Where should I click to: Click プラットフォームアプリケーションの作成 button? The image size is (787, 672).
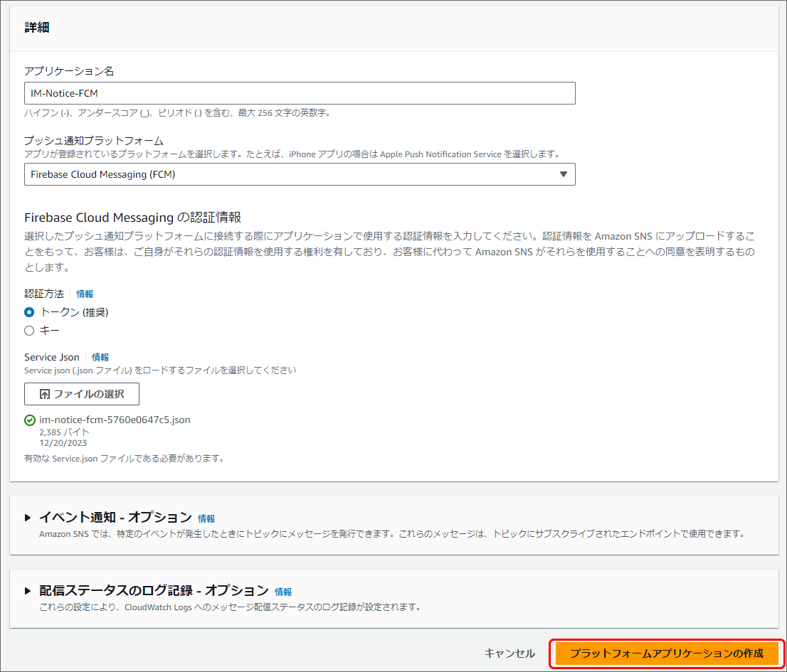(x=667, y=654)
